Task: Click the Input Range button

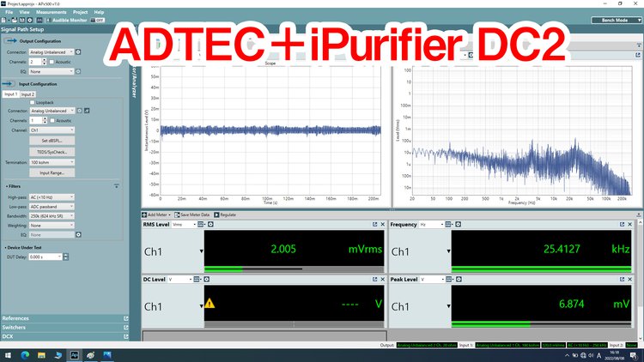Action: [x=52, y=172]
